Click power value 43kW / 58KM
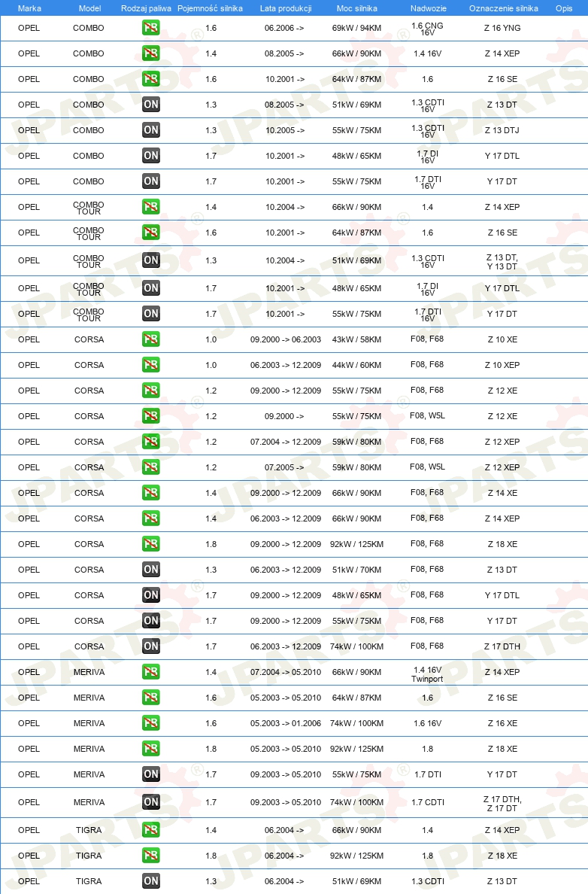The height and width of the screenshot is (894, 588). (356, 340)
